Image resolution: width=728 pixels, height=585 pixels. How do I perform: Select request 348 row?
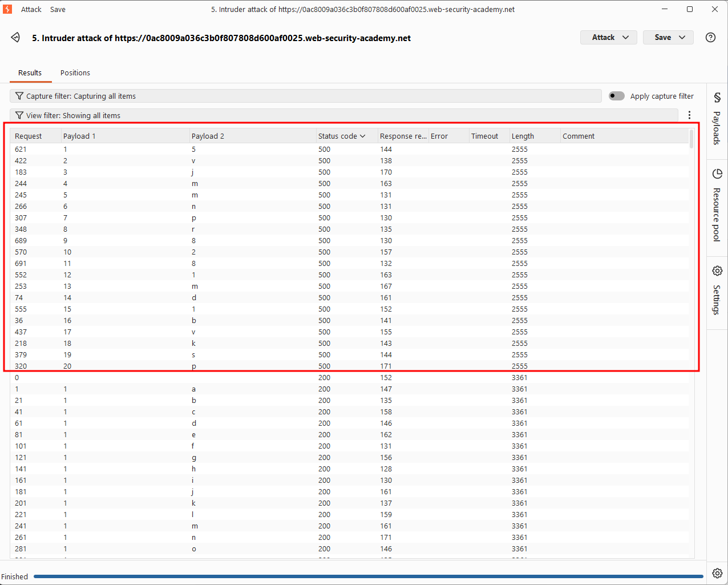coord(349,229)
